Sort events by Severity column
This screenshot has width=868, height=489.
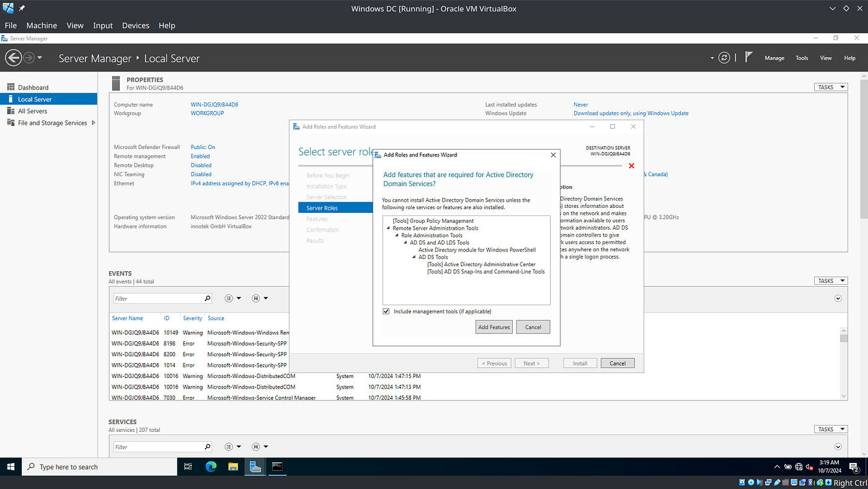click(x=192, y=318)
